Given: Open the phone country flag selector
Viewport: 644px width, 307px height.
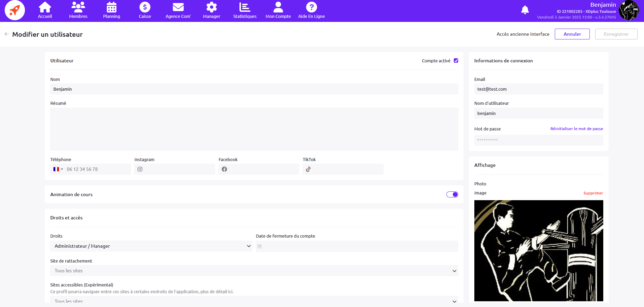Looking at the screenshot, I should (x=58, y=169).
